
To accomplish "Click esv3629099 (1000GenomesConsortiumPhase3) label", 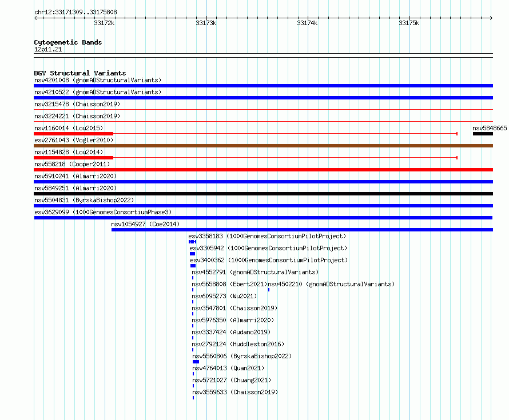I will point(103,212).
